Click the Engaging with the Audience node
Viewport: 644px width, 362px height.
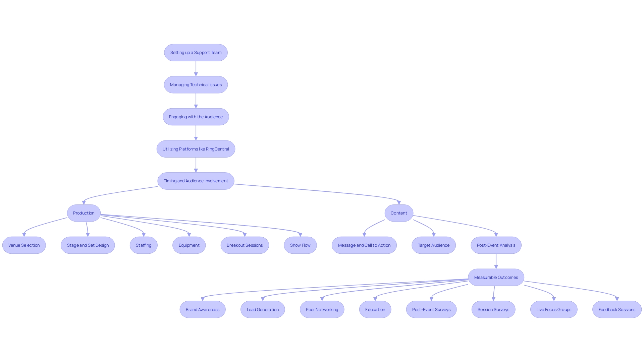point(196,116)
